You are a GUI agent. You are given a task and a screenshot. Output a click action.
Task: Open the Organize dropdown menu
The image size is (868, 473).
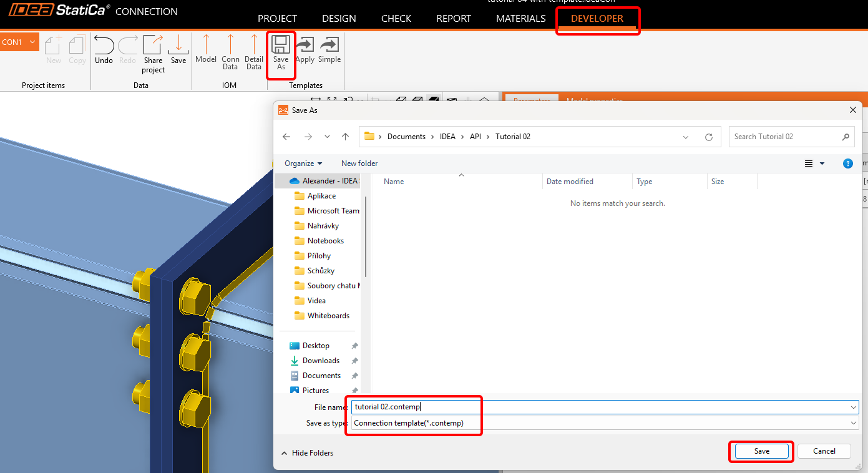click(303, 163)
